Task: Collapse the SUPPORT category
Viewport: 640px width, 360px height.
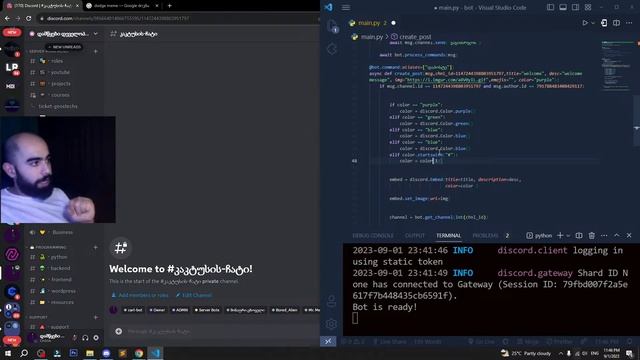Action: 38,317
